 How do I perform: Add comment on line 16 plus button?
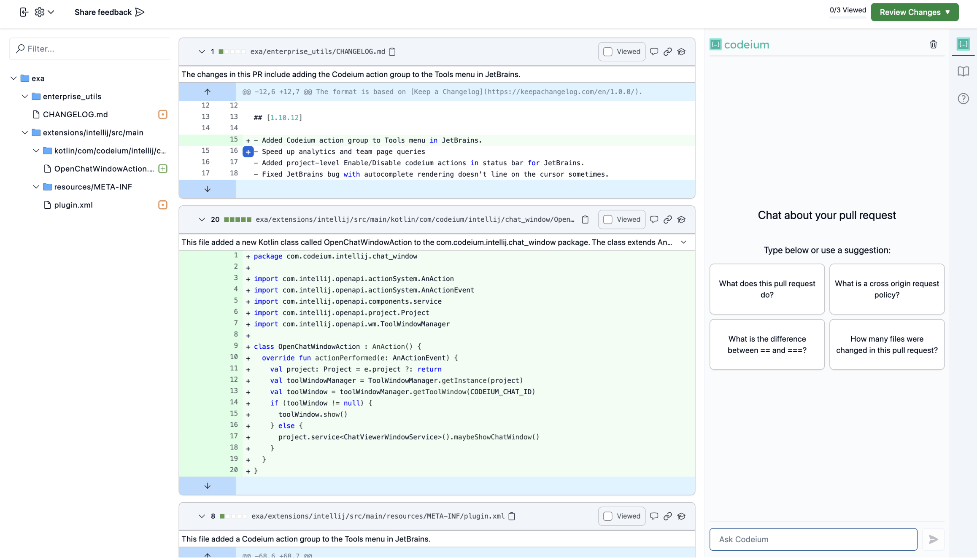[x=248, y=152]
